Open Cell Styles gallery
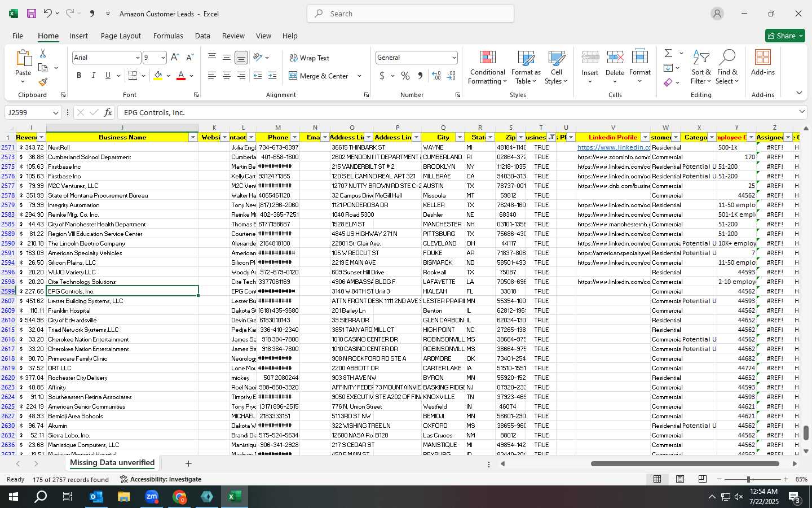The width and height of the screenshot is (812, 508). (x=556, y=68)
